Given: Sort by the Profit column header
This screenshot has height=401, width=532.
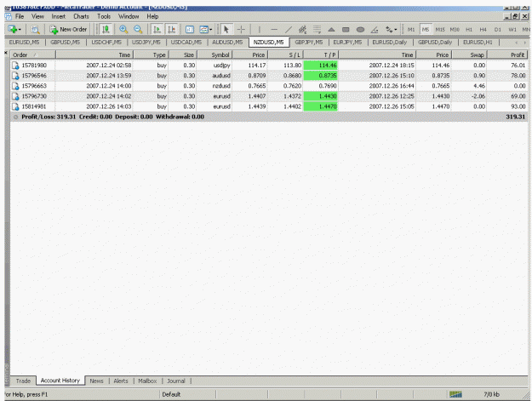Looking at the screenshot, I should coord(507,54).
